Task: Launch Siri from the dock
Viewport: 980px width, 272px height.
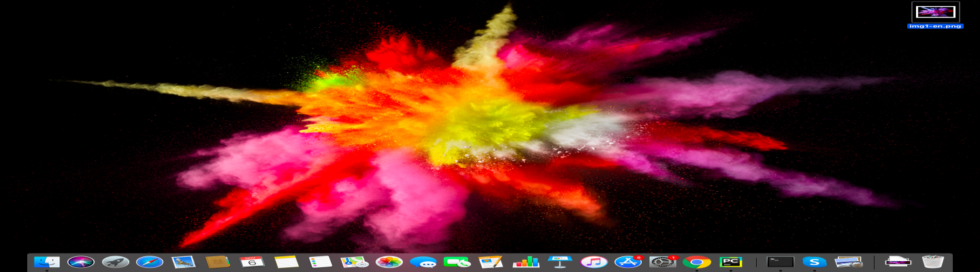Action: point(81,262)
